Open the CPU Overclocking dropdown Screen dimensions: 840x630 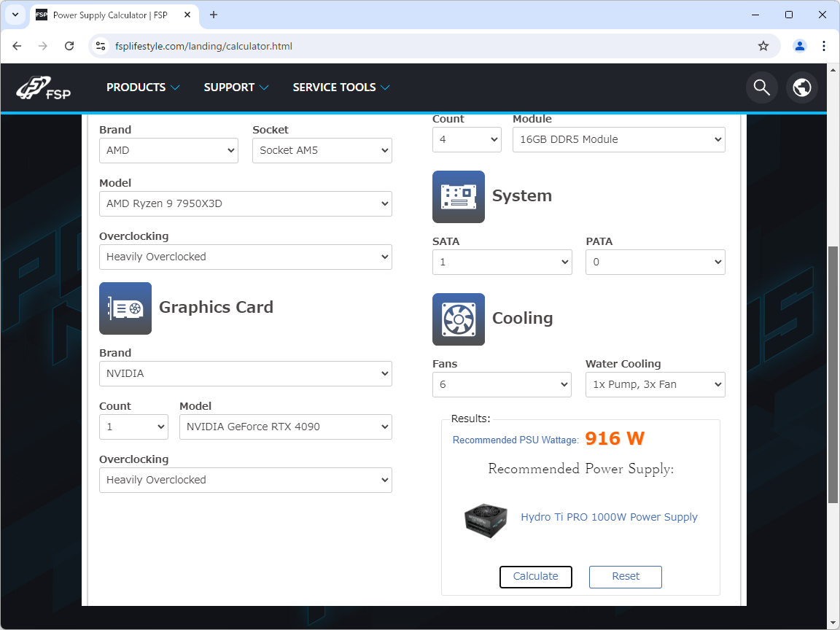point(245,257)
